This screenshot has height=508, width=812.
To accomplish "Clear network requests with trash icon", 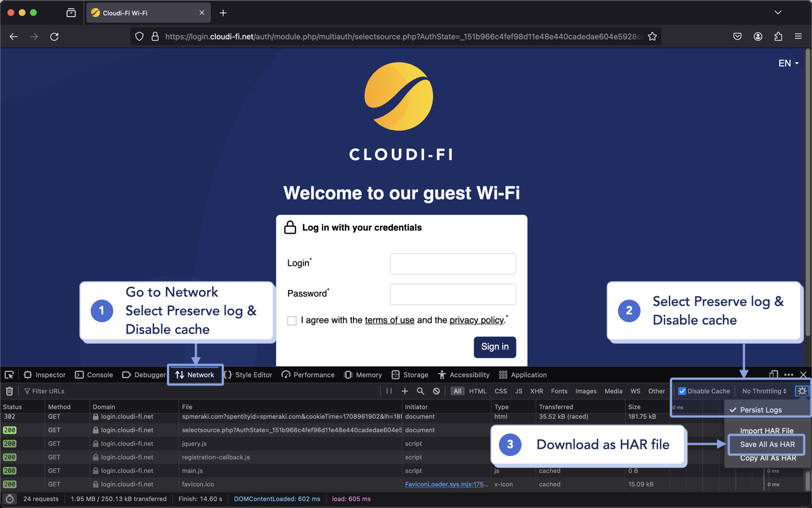I will pos(9,391).
